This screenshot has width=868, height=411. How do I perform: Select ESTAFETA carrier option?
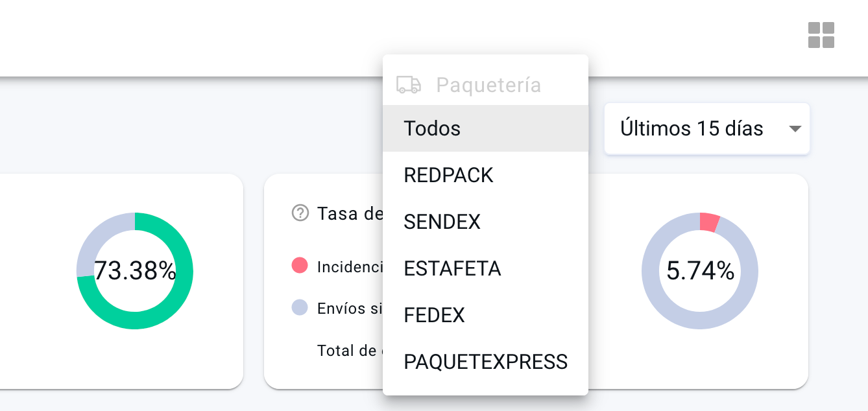452,268
